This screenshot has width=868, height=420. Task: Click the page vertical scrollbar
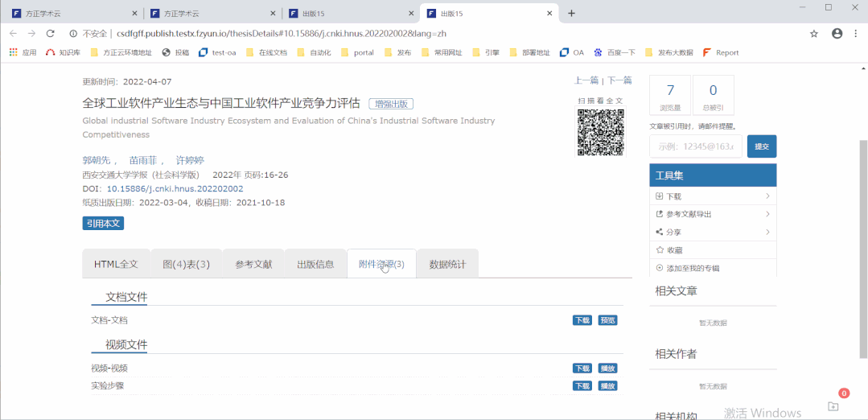(x=863, y=249)
